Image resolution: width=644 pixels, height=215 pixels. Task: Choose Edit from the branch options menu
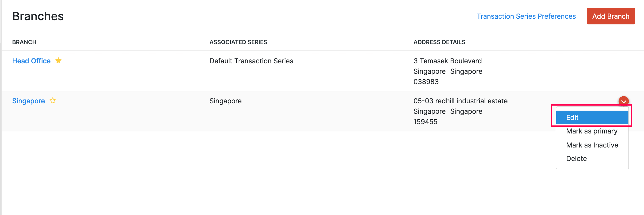(592, 117)
